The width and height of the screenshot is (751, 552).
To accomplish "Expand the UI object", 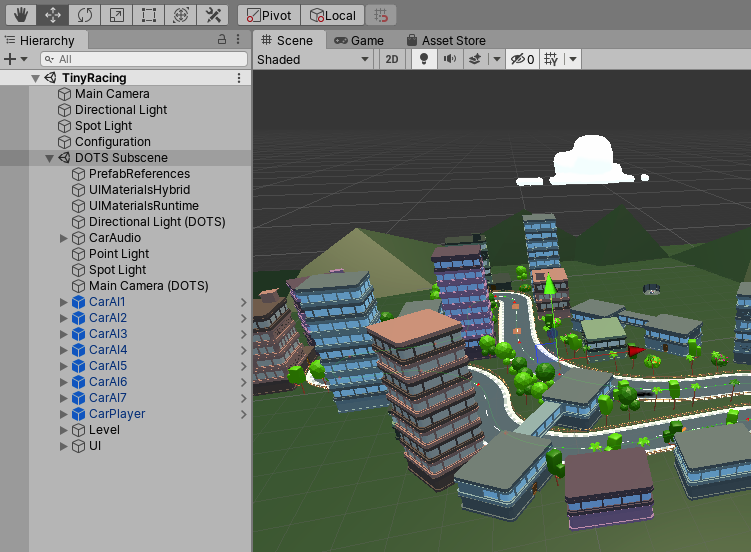I will (x=63, y=446).
